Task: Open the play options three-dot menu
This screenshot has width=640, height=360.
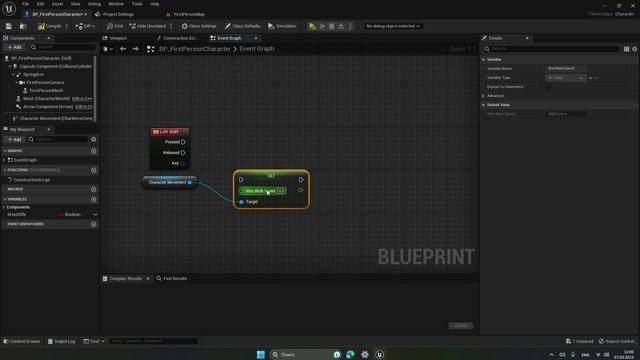Action: 350,26
